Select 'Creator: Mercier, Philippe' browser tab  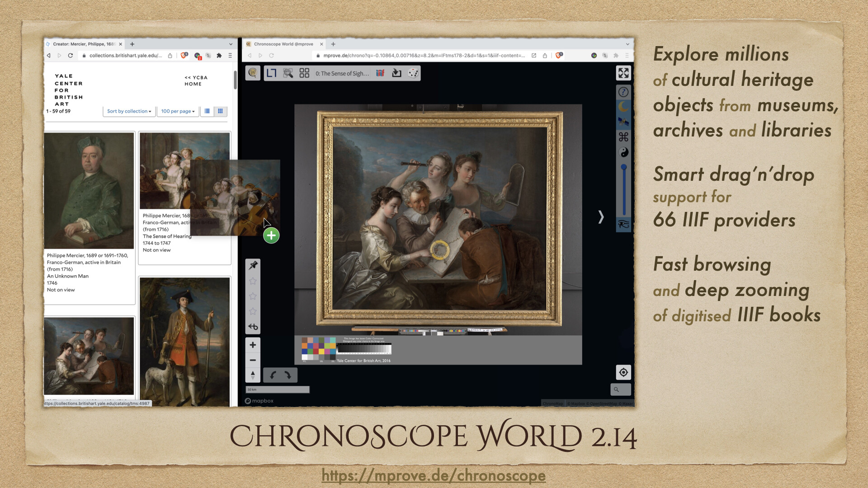tap(84, 44)
